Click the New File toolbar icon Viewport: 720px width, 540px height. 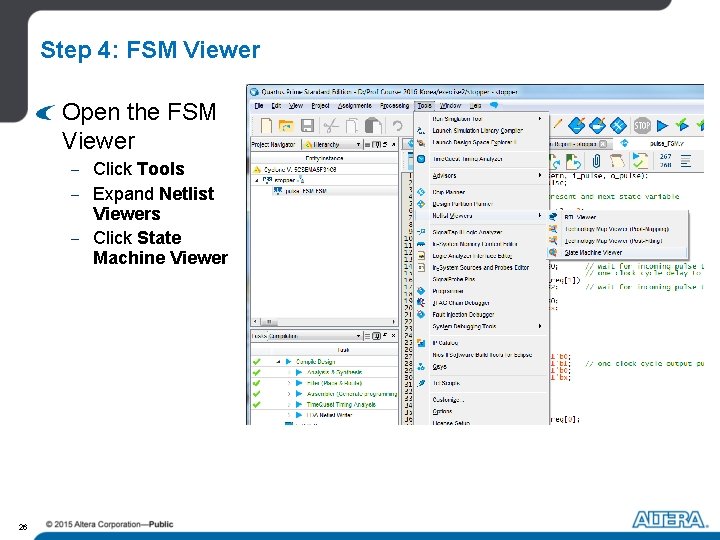(x=267, y=125)
